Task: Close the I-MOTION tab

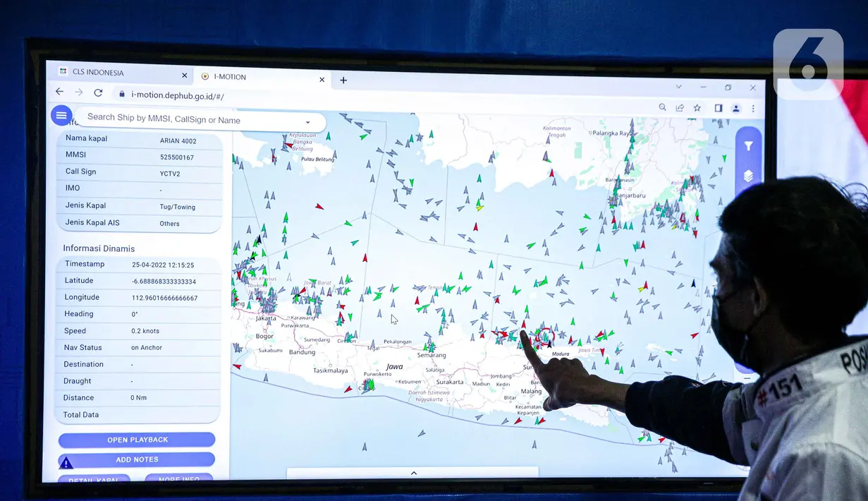Action: point(322,80)
